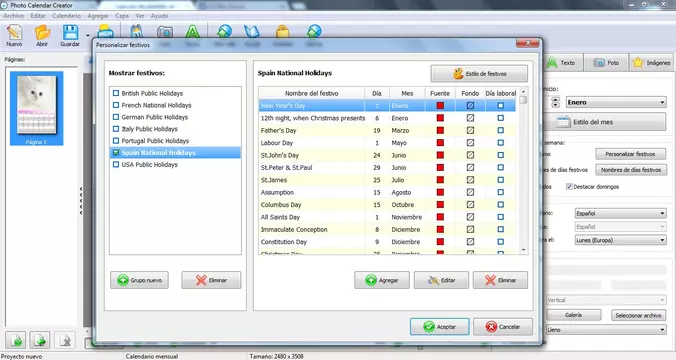Click the red font color for Labour Day
The image size is (676, 360).
point(440,143)
